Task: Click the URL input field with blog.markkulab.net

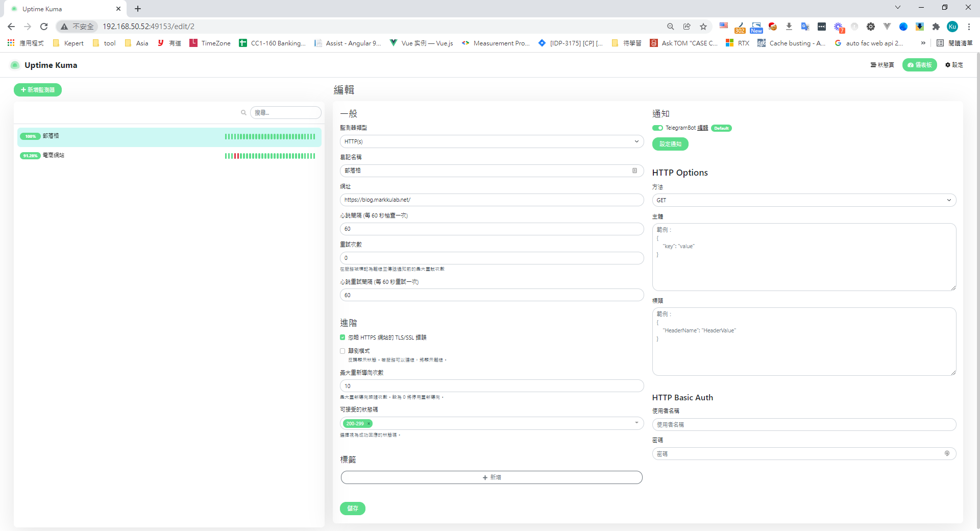Action: [x=492, y=200]
